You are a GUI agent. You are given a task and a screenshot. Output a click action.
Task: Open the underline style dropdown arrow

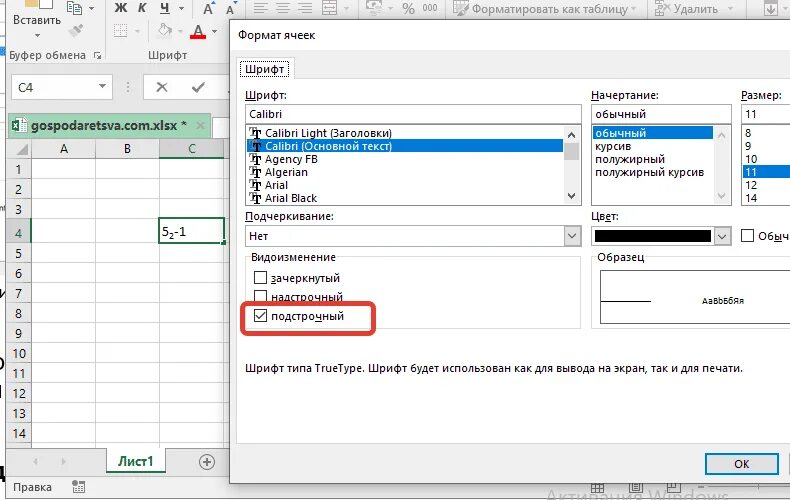181,9
